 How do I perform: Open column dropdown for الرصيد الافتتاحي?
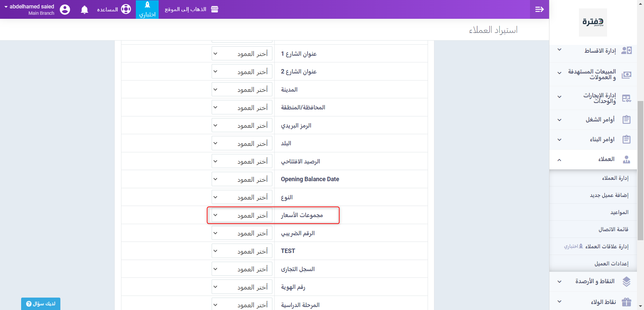(x=242, y=161)
